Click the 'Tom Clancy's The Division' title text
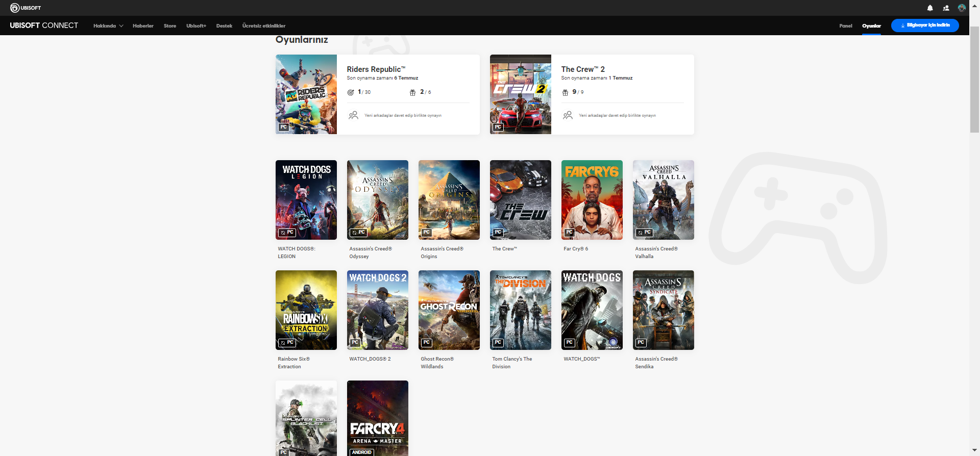Screen dimensions: 980x456 (x=512, y=363)
